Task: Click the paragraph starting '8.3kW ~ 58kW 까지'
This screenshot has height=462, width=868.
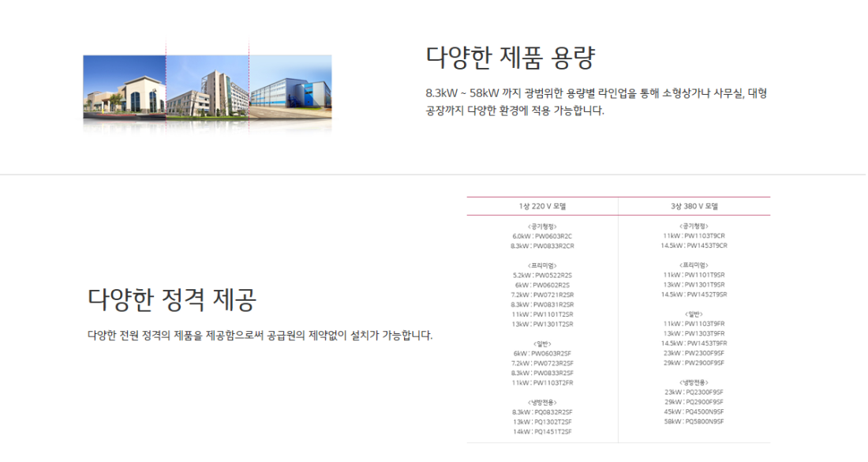Action: click(x=597, y=101)
